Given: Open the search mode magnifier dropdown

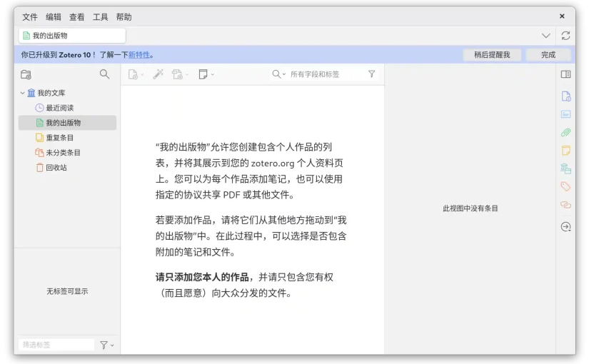Looking at the screenshot, I should [278, 74].
